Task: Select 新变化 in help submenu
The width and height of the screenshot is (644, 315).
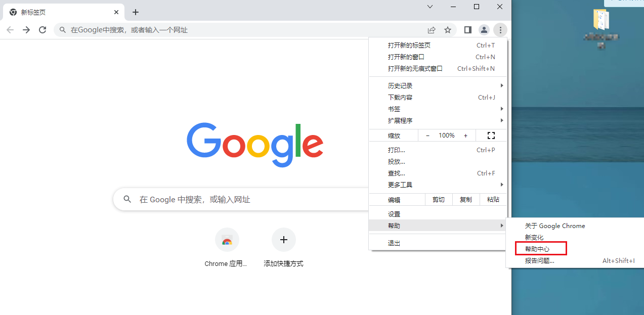Action: (x=575, y=237)
